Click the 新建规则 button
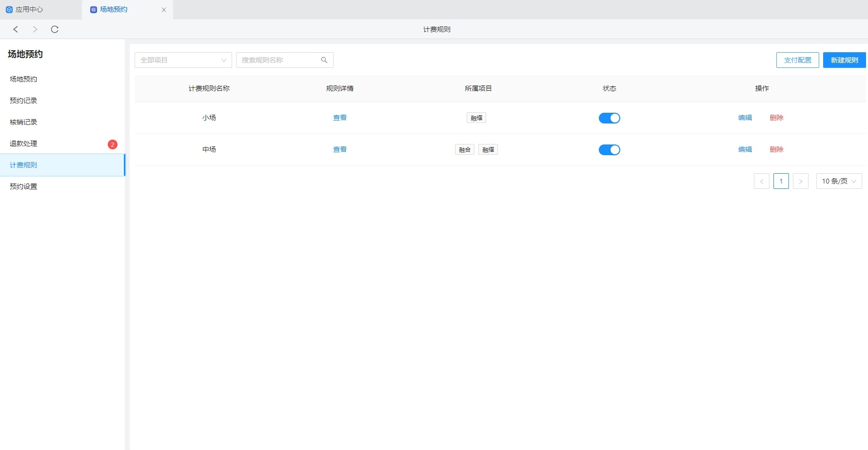 tap(845, 60)
